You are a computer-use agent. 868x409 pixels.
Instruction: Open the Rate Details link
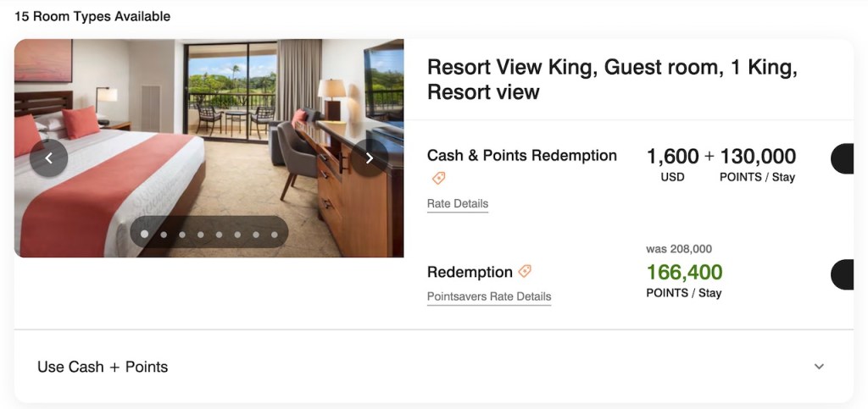(x=458, y=204)
